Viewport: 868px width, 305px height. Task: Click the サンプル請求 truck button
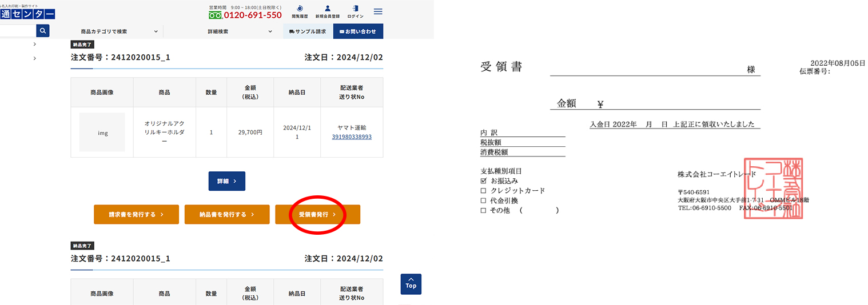click(x=308, y=31)
